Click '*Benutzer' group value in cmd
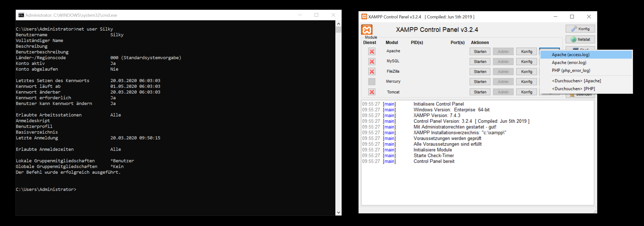This screenshot has height=226, width=644. (122, 161)
